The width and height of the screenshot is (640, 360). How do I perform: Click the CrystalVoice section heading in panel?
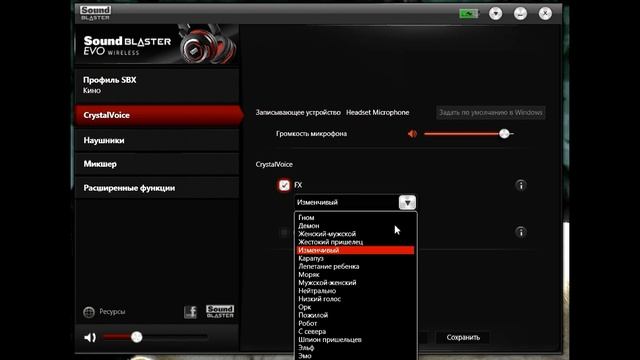click(x=274, y=164)
